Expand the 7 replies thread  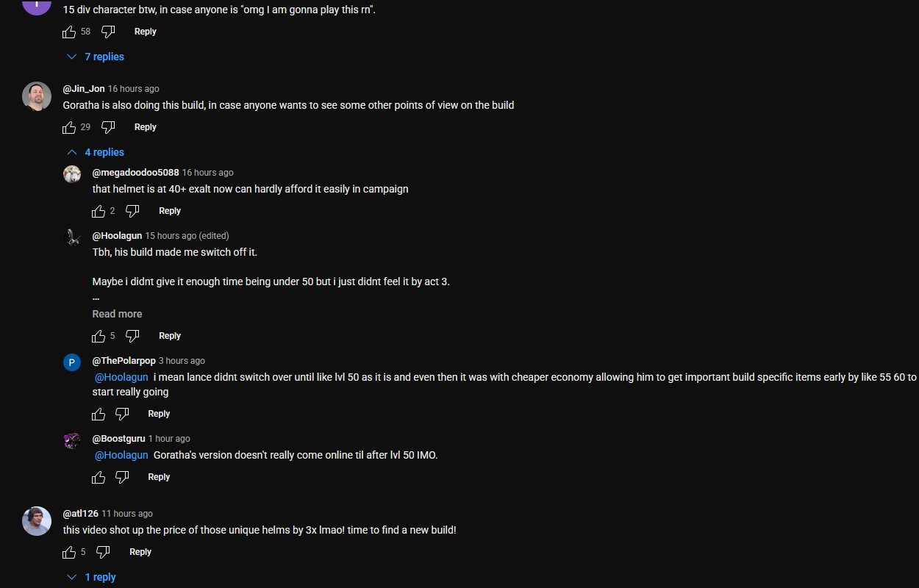point(96,57)
